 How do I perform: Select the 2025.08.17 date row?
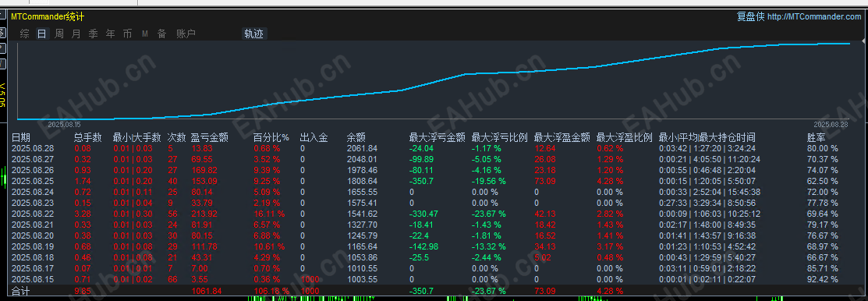pyautogui.click(x=33, y=267)
